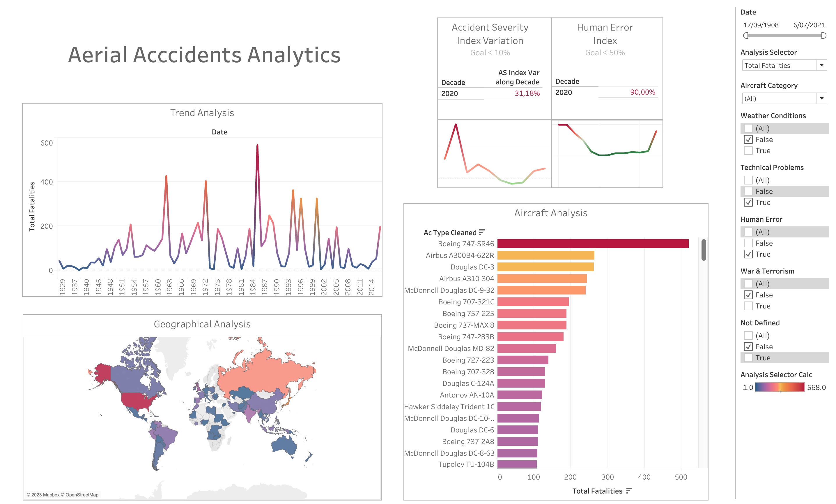Click the Airbus A310-304 bar

click(542, 278)
